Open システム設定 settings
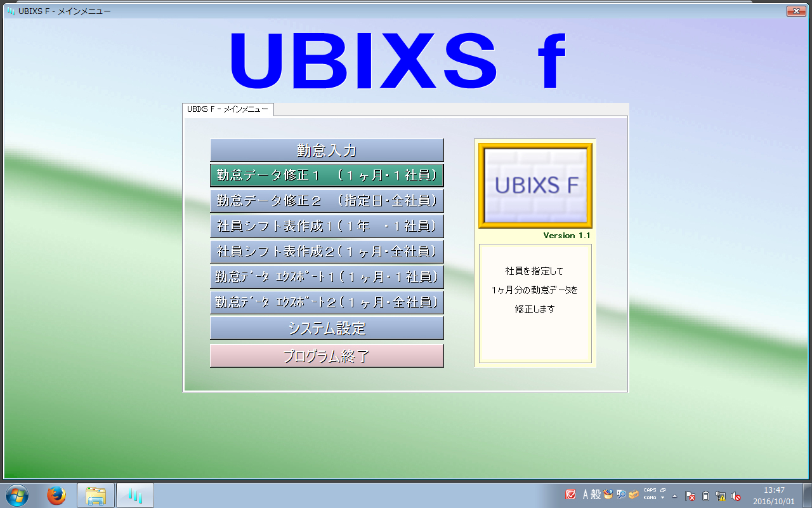The image size is (812, 508). pos(327,328)
